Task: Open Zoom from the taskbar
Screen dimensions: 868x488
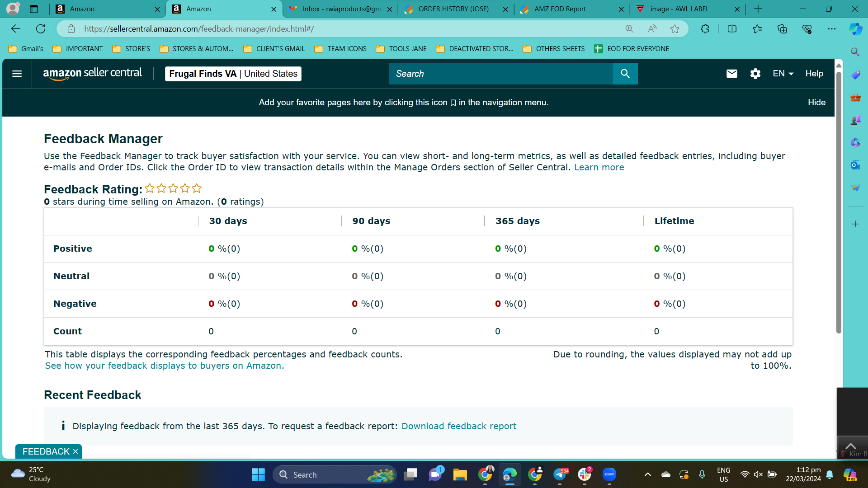Action: pos(609,474)
